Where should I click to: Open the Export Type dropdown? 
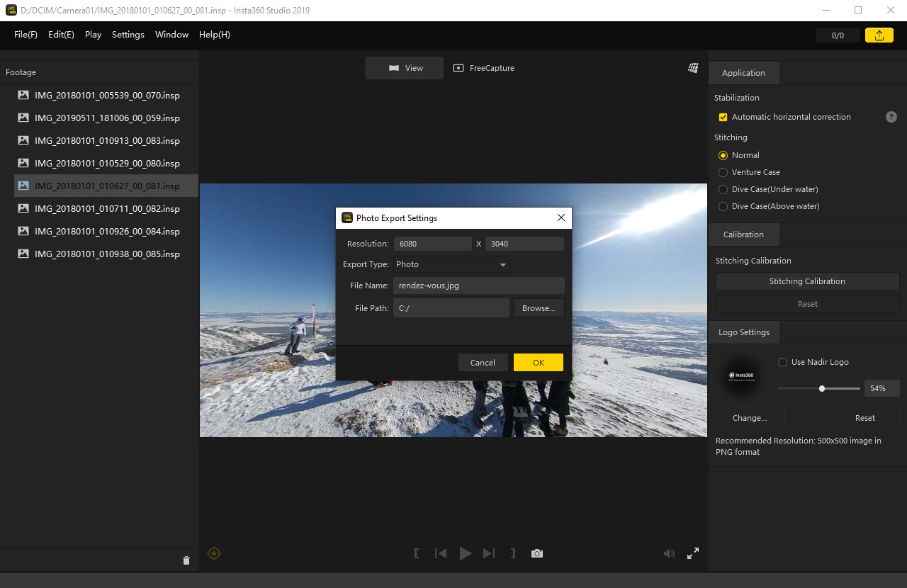pyautogui.click(x=451, y=264)
